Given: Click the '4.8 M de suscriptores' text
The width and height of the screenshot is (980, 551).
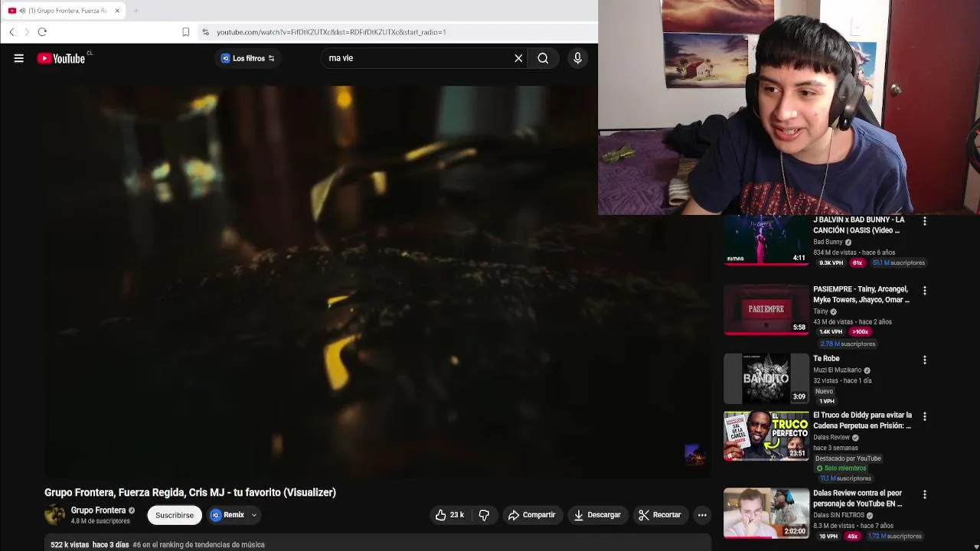Looking at the screenshot, I should (100, 521).
